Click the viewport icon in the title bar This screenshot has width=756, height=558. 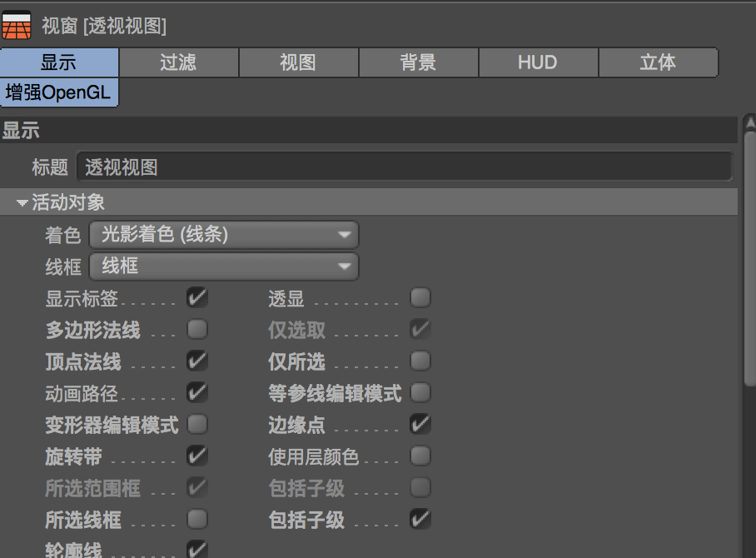pyautogui.click(x=17, y=25)
